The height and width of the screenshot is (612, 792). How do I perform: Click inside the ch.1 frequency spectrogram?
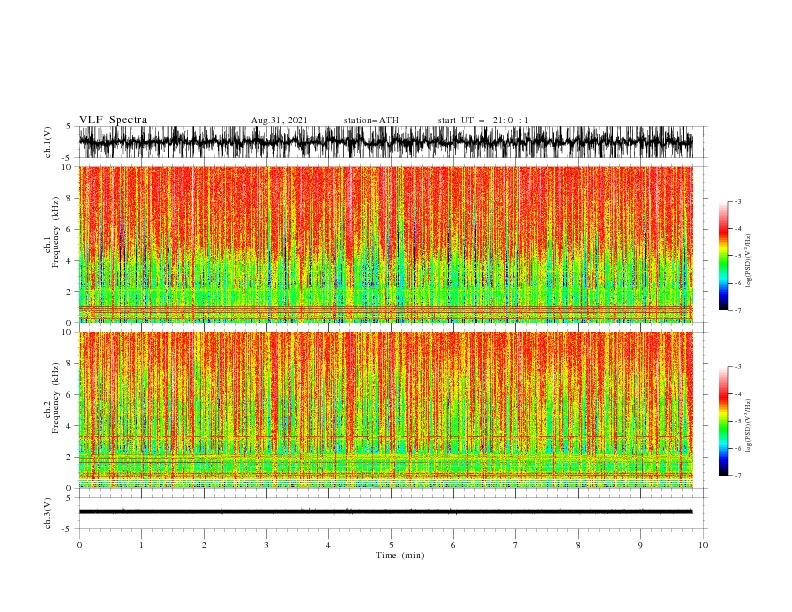tap(385, 244)
